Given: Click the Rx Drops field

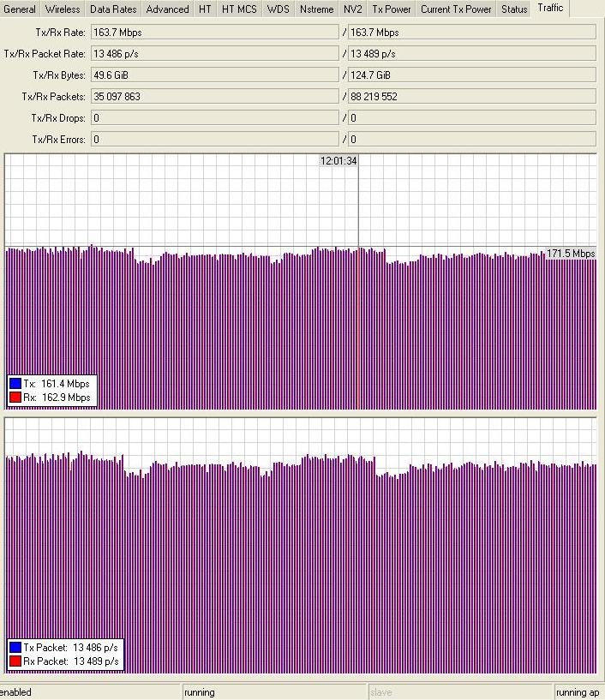Looking at the screenshot, I should [x=472, y=118].
